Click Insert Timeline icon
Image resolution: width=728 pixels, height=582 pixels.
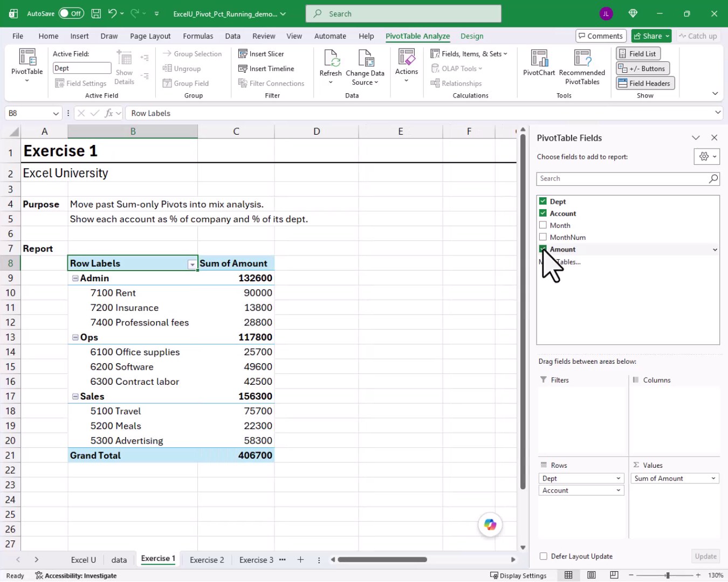coord(243,68)
